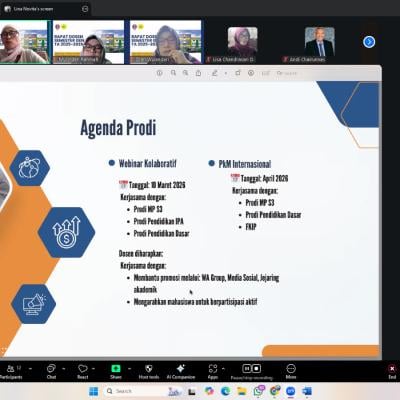
Task: Expand the React options arrow
Action: click(x=93, y=369)
